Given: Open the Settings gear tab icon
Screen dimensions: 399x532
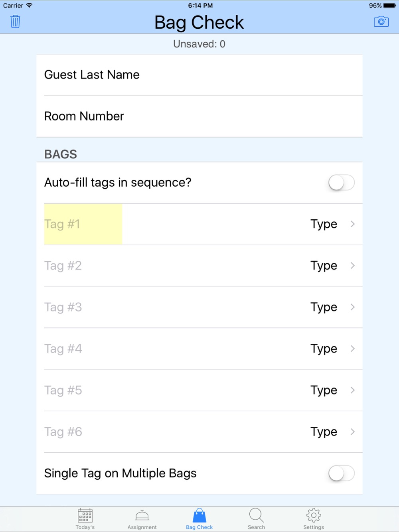Looking at the screenshot, I should pyautogui.click(x=314, y=516).
